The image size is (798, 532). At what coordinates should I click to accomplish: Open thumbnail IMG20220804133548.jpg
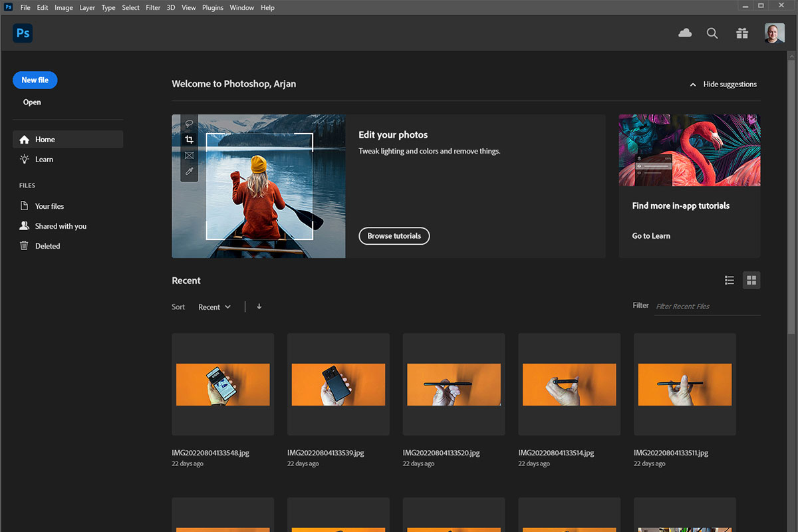[x=223, y=384]
